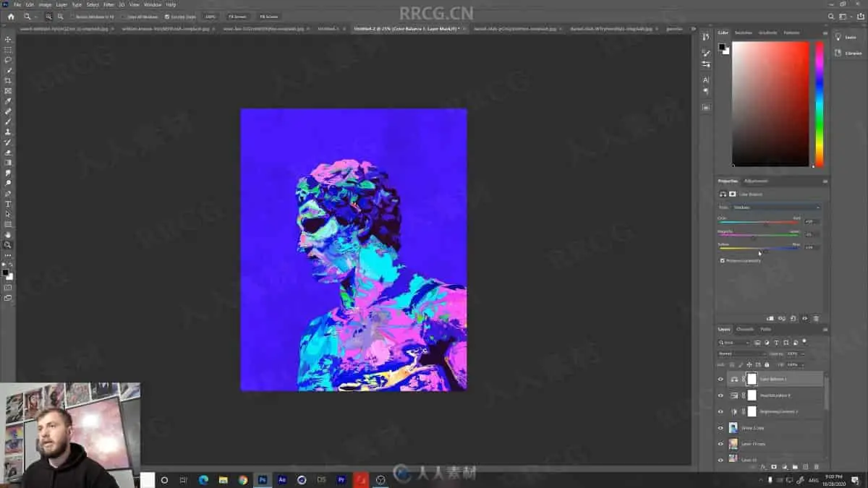This screenshot has width=868, height=488.
Task: Delete adjustment via Properties trash icon
Action: coord(816,318)
